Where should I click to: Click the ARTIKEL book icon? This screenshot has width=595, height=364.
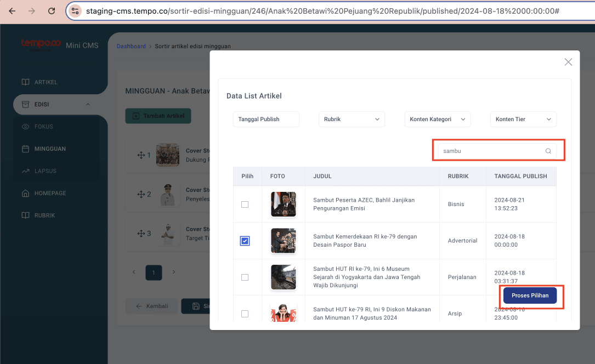pos(25,82)
